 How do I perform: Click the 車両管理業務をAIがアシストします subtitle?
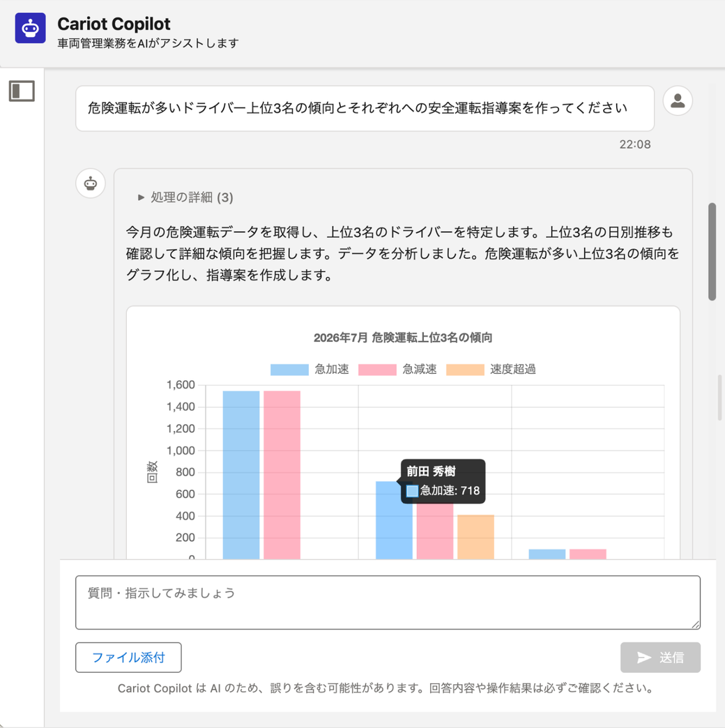click(148, 43)
